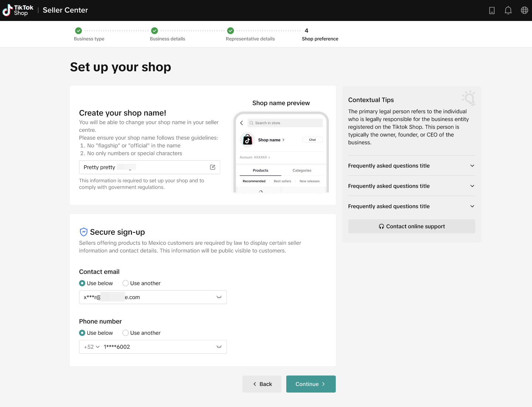Select Use another for phone number

125,333
